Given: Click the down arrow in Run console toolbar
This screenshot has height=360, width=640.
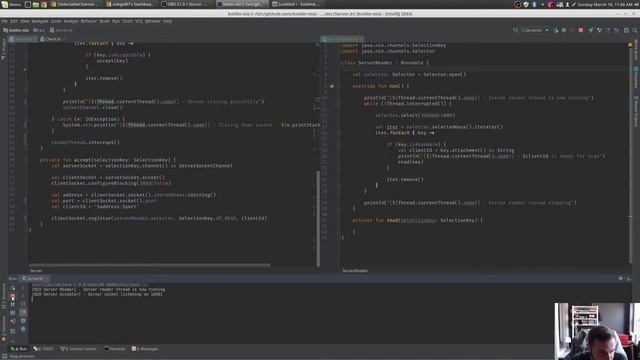Looking at the screenshot, I should pos(23,296).
